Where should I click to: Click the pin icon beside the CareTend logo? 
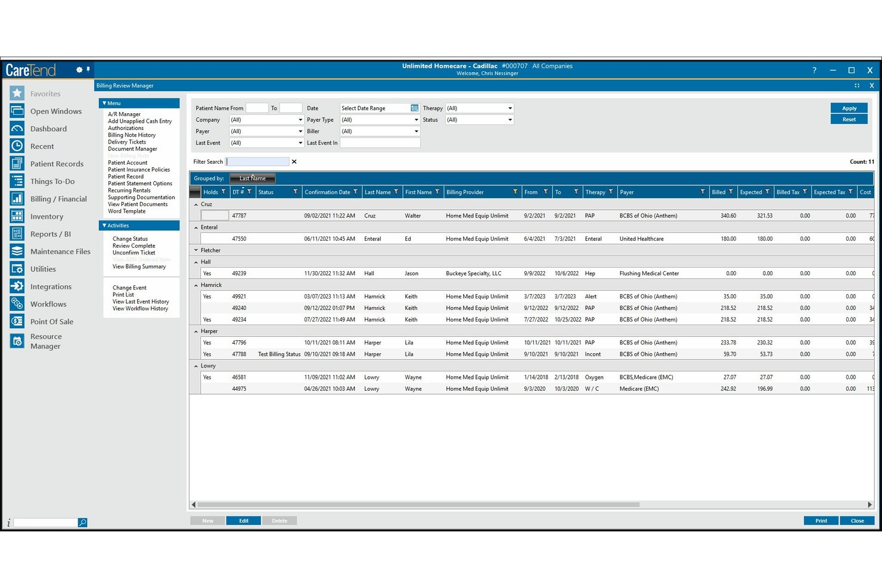[x=88, y=70]
